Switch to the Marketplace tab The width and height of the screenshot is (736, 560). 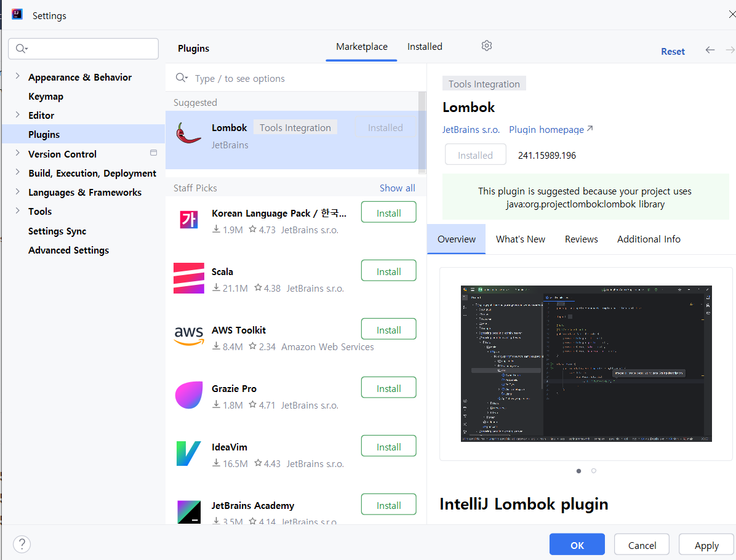tap(361, 47)
